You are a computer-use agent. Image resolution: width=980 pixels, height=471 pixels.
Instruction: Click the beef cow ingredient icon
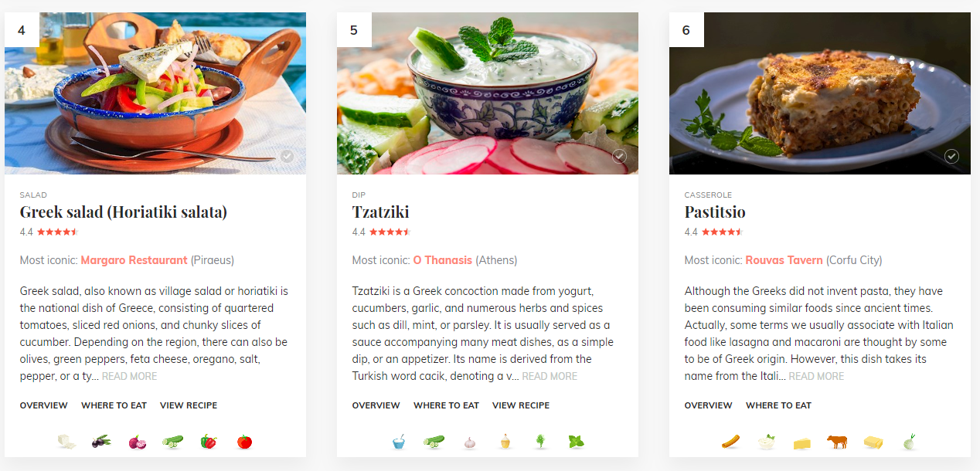click(837, 442)
